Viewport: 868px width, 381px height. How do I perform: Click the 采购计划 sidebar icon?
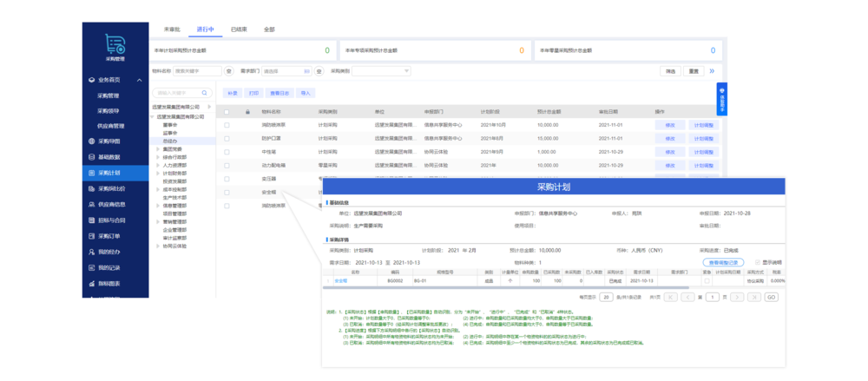(x=90, y=173)
